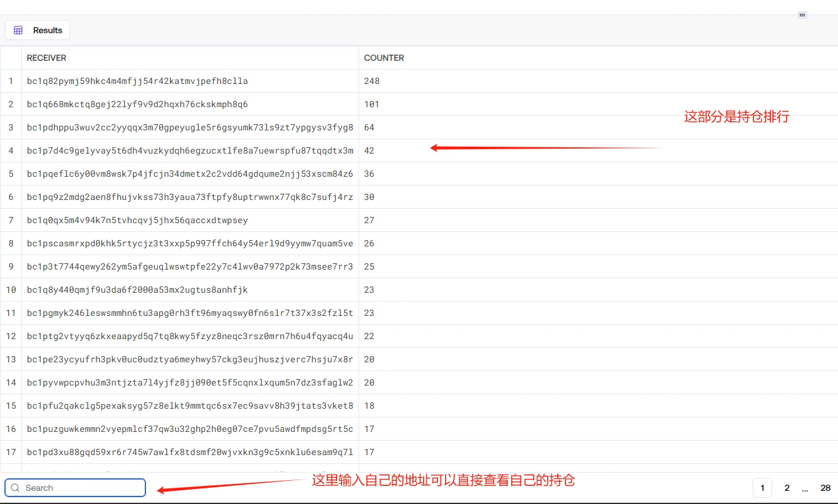
Task: Click the ellipsis between pages 2 and 28
Action: point(805,488)
